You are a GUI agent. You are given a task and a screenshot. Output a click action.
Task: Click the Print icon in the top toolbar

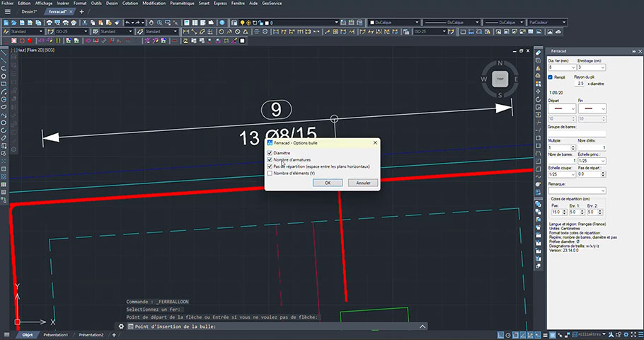tap(50, 23)
